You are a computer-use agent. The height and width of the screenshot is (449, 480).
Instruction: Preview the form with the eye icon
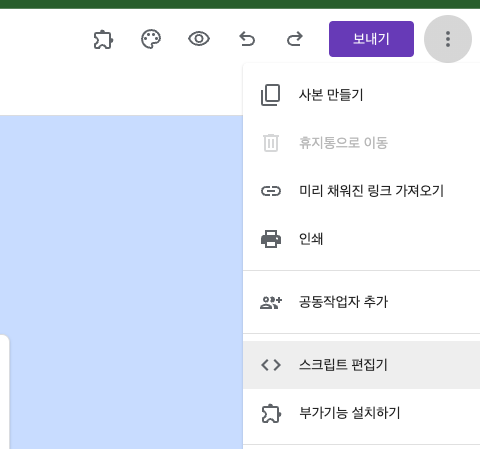tap(199, 39)
